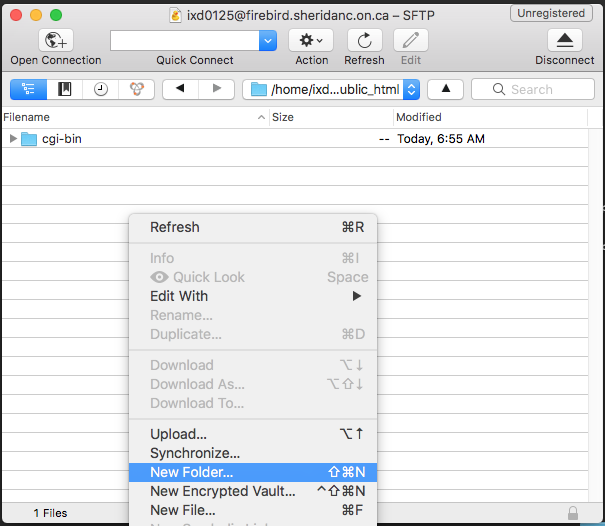Navigate back with the left arrow
The image size is (605, 526).
point(180,89)
